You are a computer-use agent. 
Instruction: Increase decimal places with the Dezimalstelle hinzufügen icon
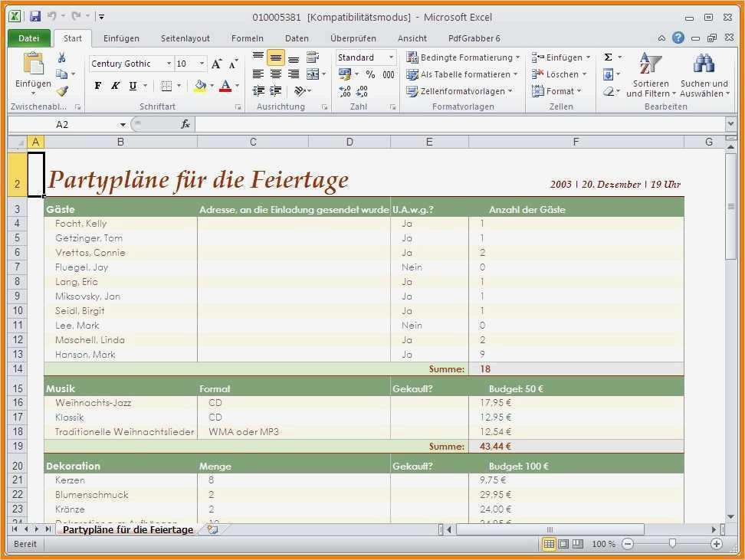pos(346,90)
